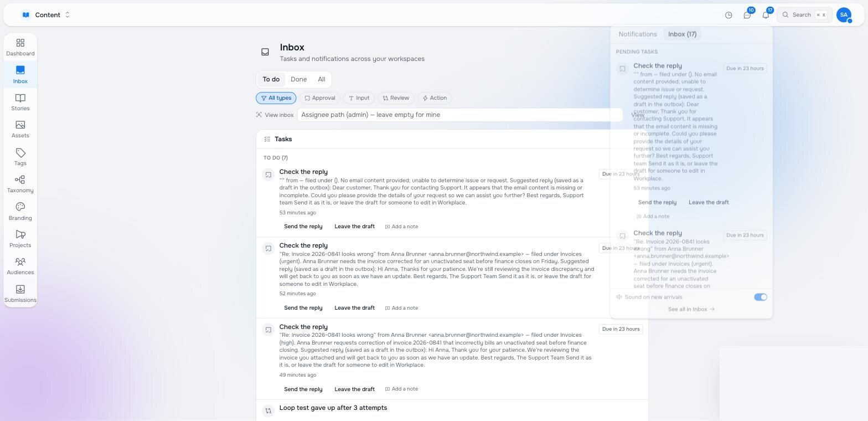
Task: Click the TO DO (7) group heading
Action: (276, 158)
